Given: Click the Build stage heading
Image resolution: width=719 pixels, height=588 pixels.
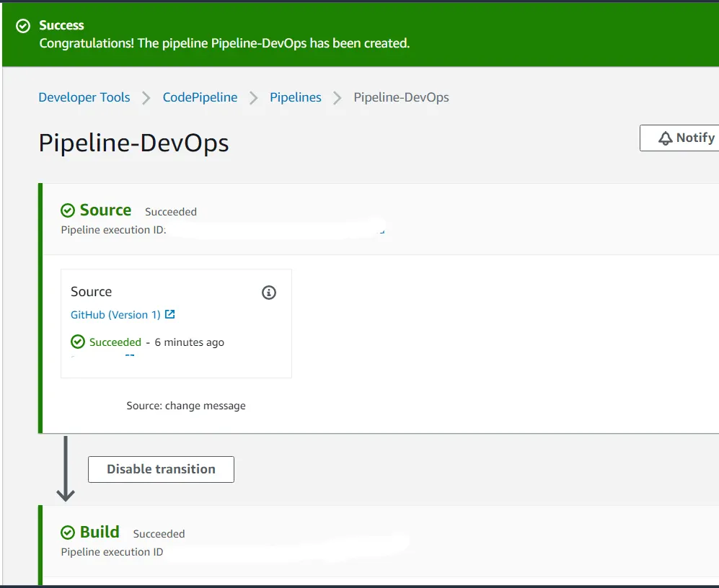Looking at the screenshot, I should (100, 532).
